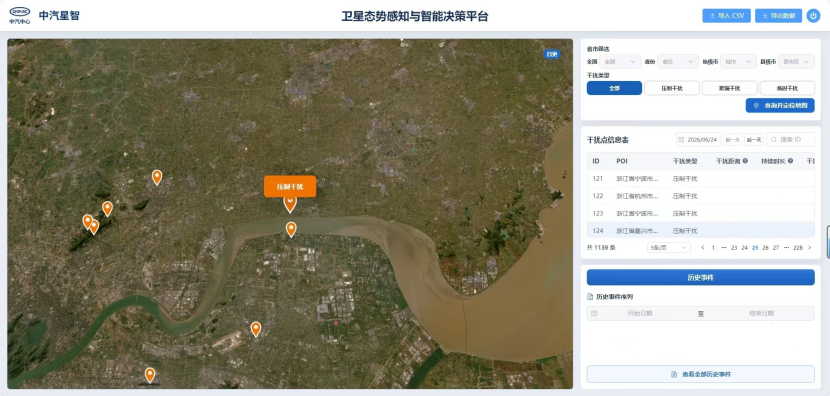830x396 pixels.
Task: Open the 5条/页 page size dropdown
Action: click(669, 248)
